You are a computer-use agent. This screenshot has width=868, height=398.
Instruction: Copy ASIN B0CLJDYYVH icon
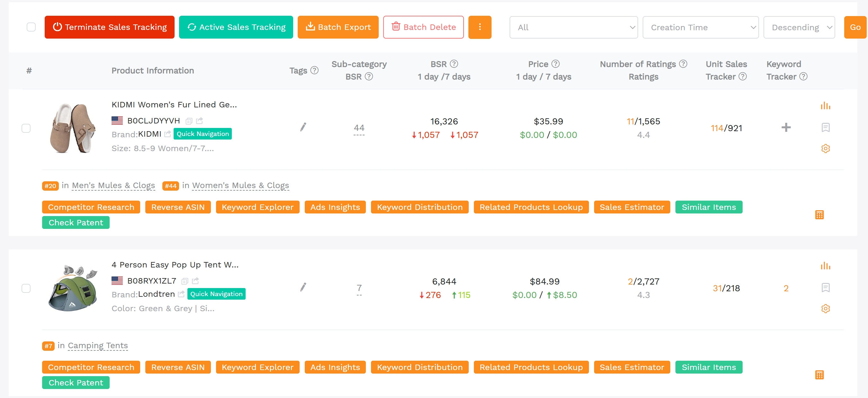(189, 121)
